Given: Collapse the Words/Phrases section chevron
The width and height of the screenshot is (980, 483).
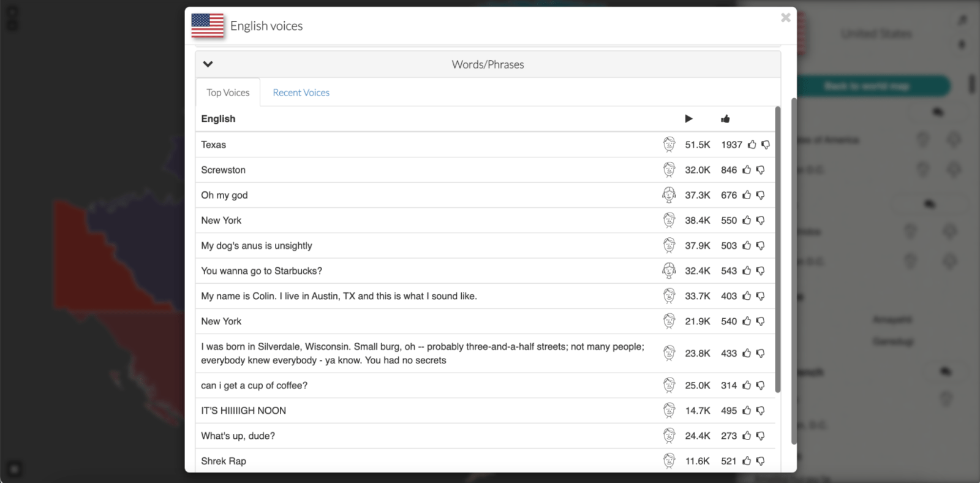Looking at the screenshot, I should pos(208,64).
